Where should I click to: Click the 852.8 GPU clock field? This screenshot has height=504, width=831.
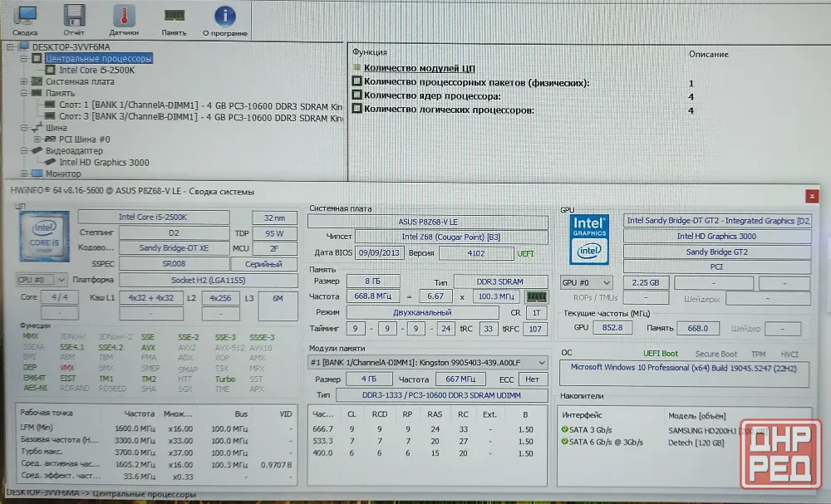pos(612,328)
